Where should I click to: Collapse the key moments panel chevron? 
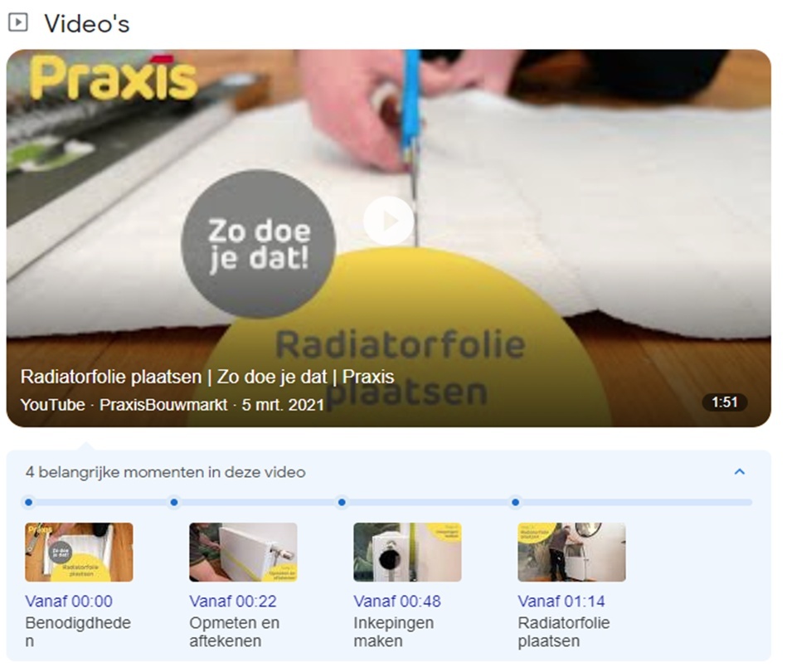point(740,471)
